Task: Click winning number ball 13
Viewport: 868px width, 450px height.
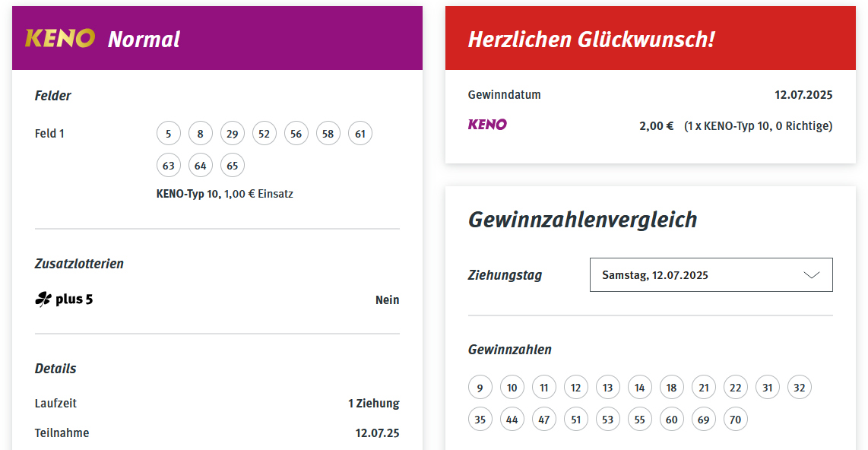Action: (x=608, y=388)
